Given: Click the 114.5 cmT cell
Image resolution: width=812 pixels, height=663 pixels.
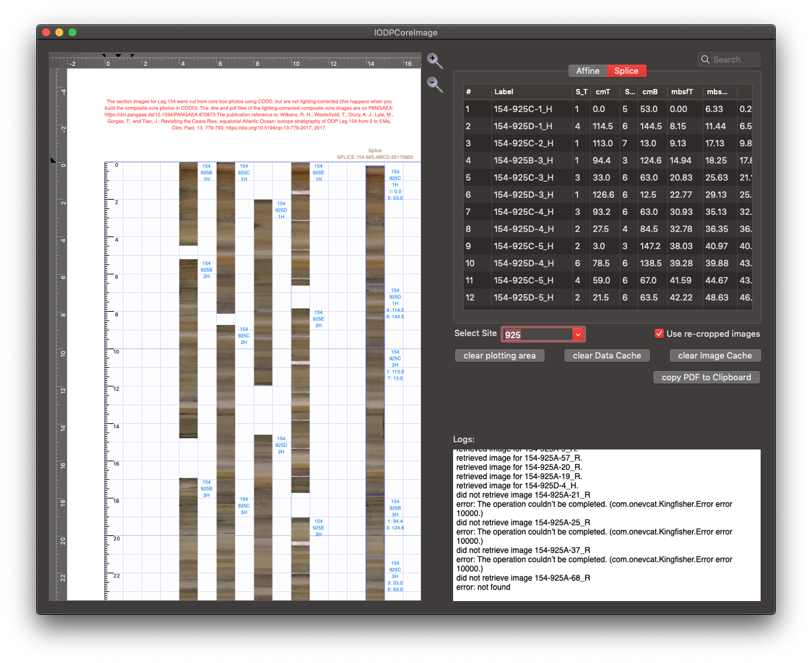Looking at the screenshot, I should click(603, 126).
